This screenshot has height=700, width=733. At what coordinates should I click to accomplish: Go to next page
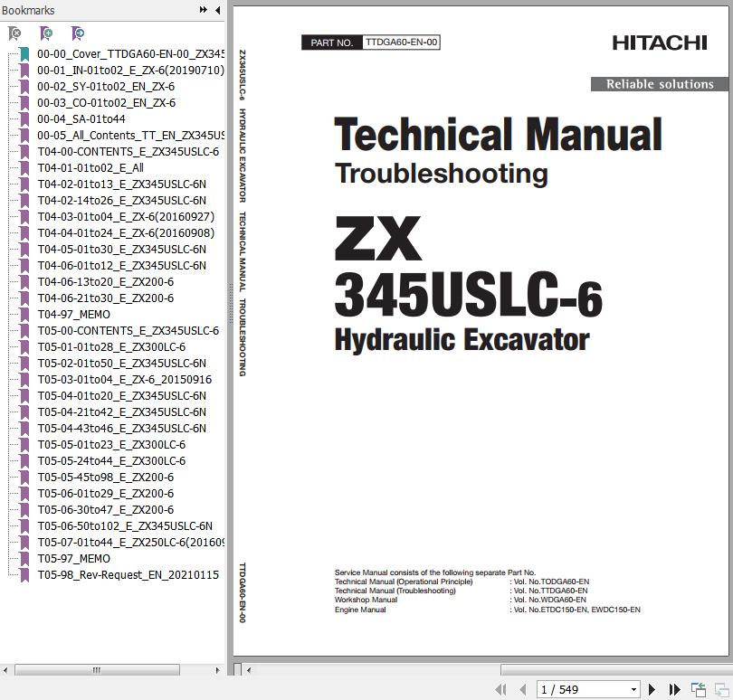652,689
